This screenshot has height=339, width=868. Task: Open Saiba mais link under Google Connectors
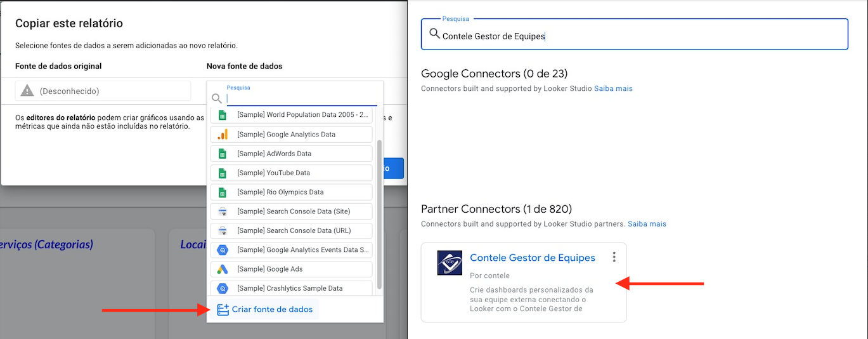coord(613,88)
